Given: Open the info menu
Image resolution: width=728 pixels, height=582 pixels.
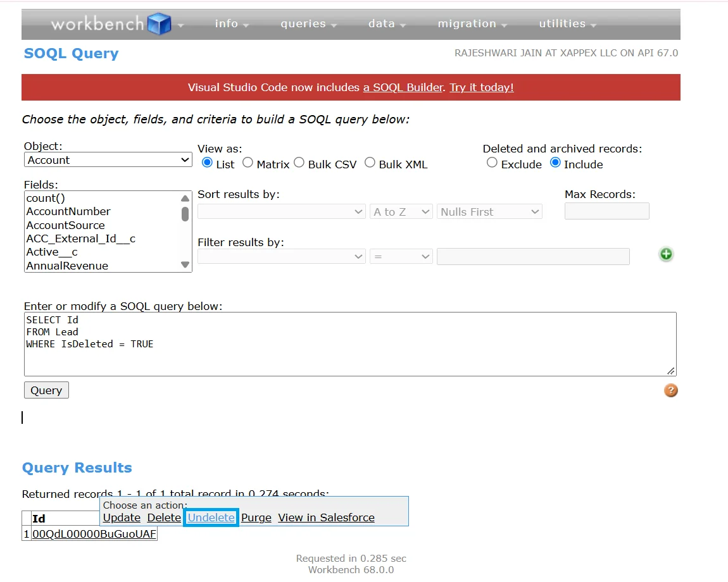Looking at the screenshot, I should point(232,23).
